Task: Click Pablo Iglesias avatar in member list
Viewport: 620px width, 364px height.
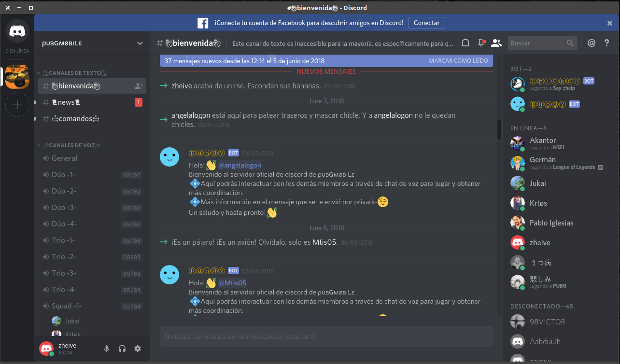Action: (518, 223)
